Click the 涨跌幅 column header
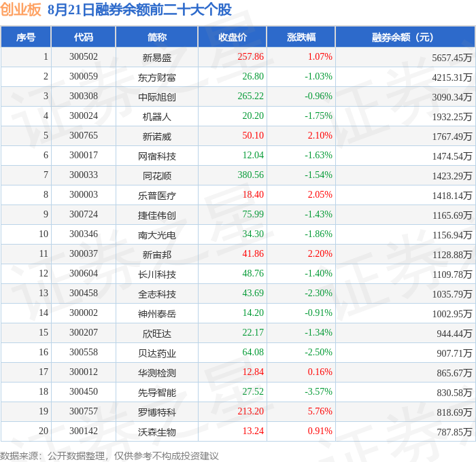Screen dimensions: 476x462 [301, 37]
